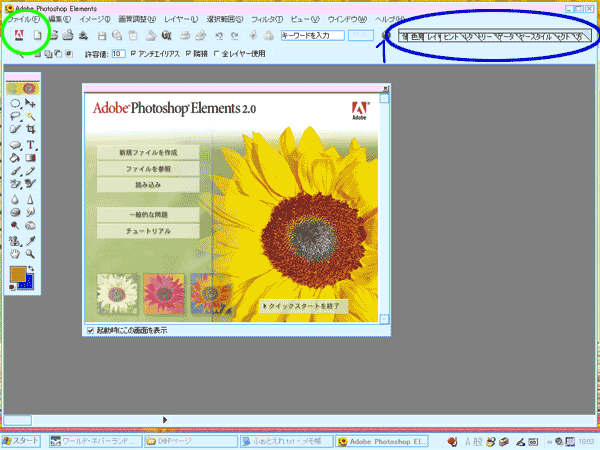Choose the Crop tool
Image resolution: width=600 pixels, height=450 pixels.
(x=30, y=129)
